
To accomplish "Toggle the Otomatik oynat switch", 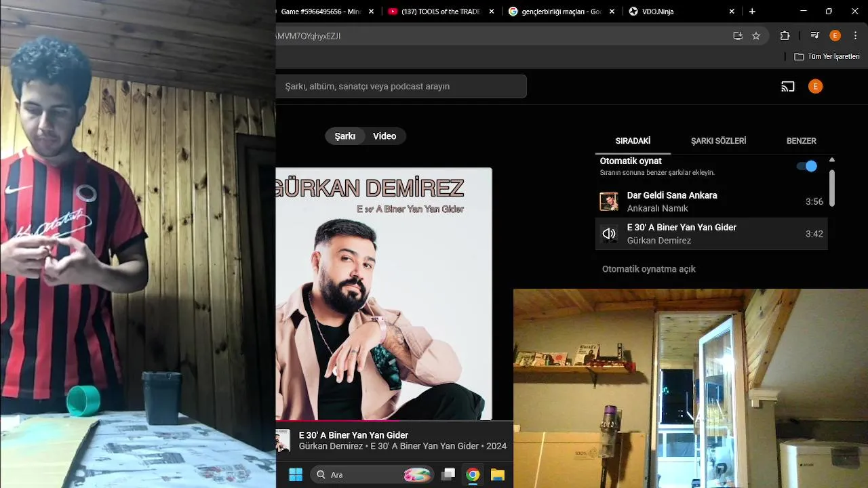I will [x=807, y=166].
